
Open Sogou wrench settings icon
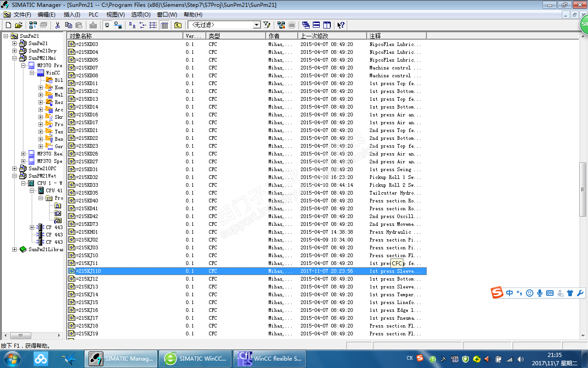point(580,293)
